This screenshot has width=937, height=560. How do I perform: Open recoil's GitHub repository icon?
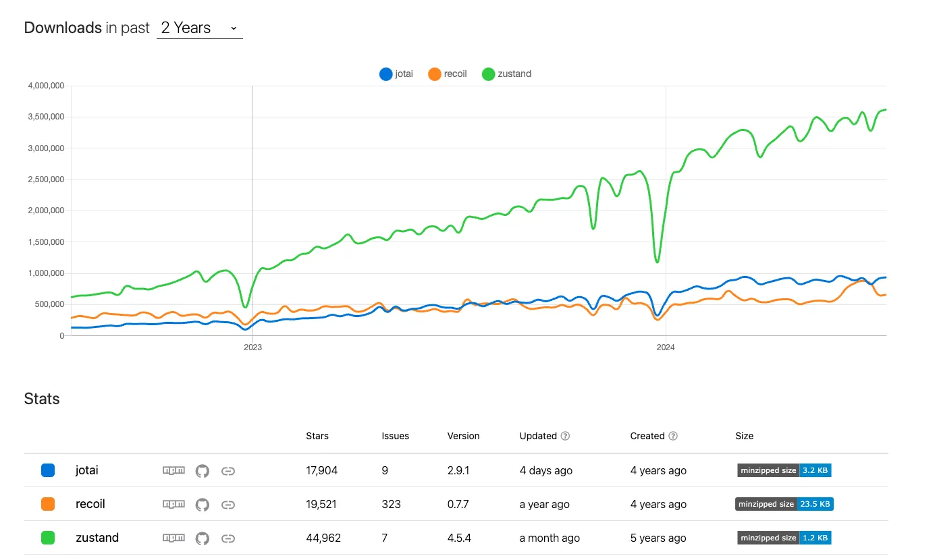(x=203, y=505)
